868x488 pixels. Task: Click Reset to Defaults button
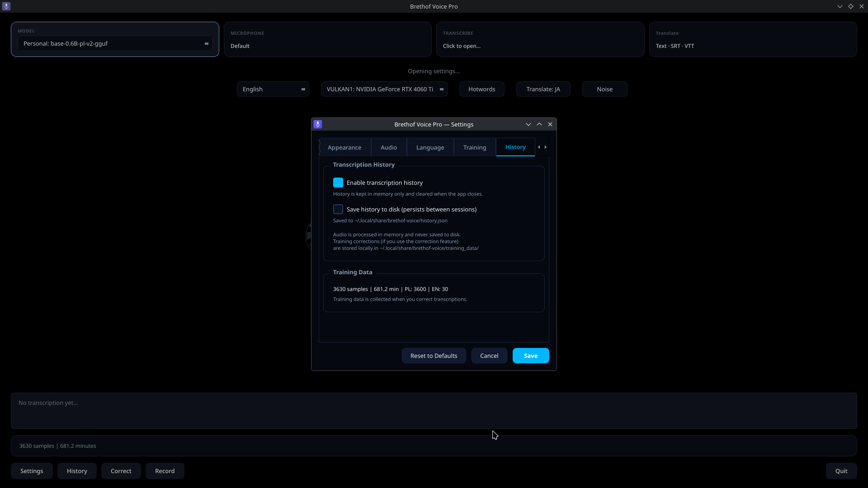[x=434, y=356]
